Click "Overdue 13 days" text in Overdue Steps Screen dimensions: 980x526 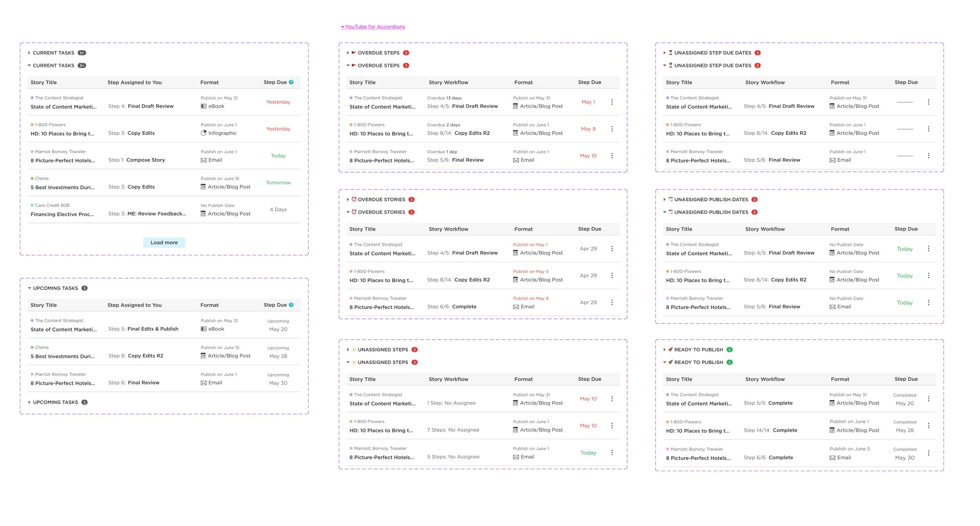pos(444,98)
